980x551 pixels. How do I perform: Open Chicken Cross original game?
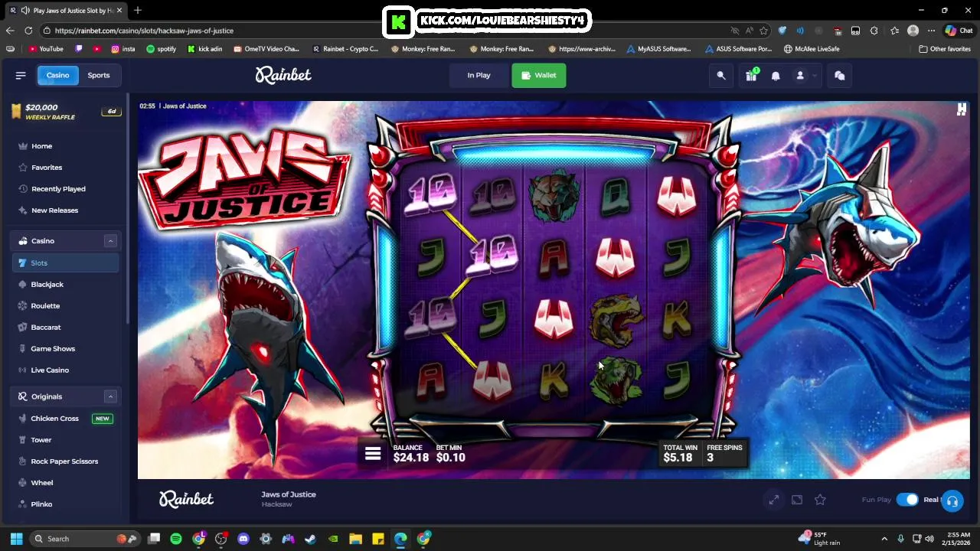pos(65,419)
